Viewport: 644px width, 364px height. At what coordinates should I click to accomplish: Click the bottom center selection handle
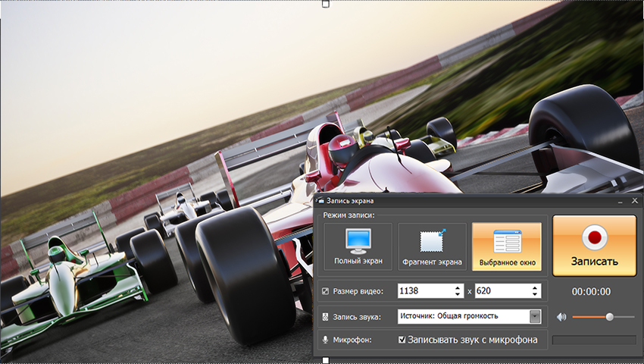tap(326, 360)
